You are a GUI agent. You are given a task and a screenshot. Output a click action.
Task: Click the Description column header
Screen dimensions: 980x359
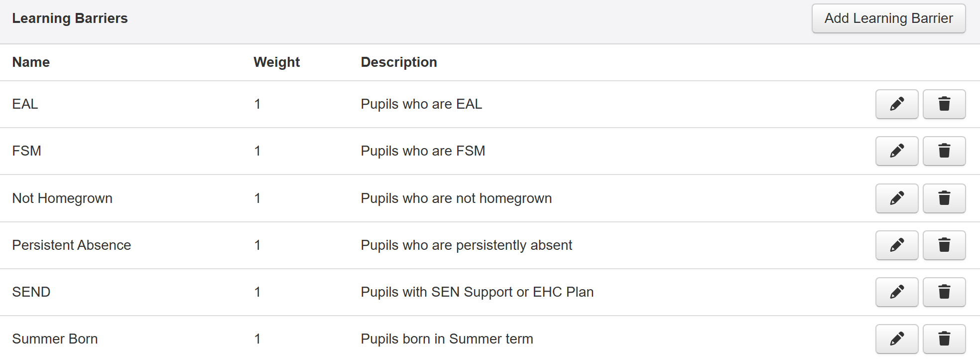point(398,62)
